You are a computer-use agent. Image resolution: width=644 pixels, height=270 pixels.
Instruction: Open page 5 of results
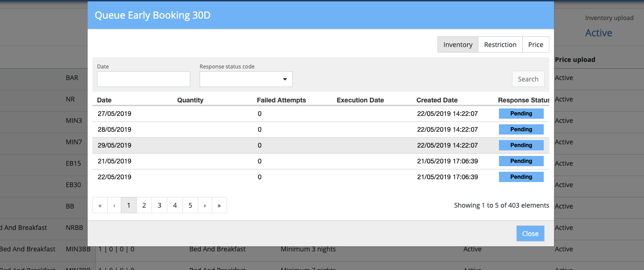coord(190,205)
